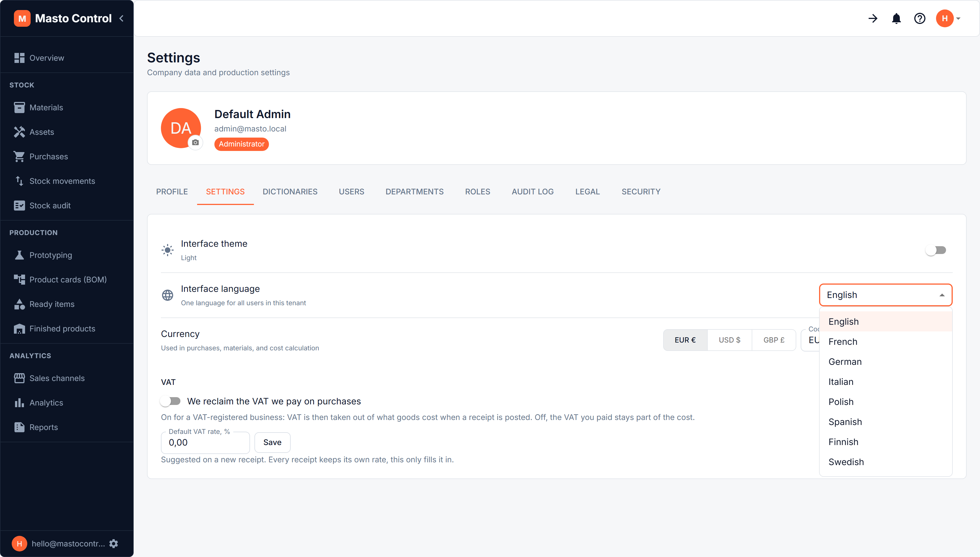
Task: Click the Administrator role badge
Action: click(241, 144)
